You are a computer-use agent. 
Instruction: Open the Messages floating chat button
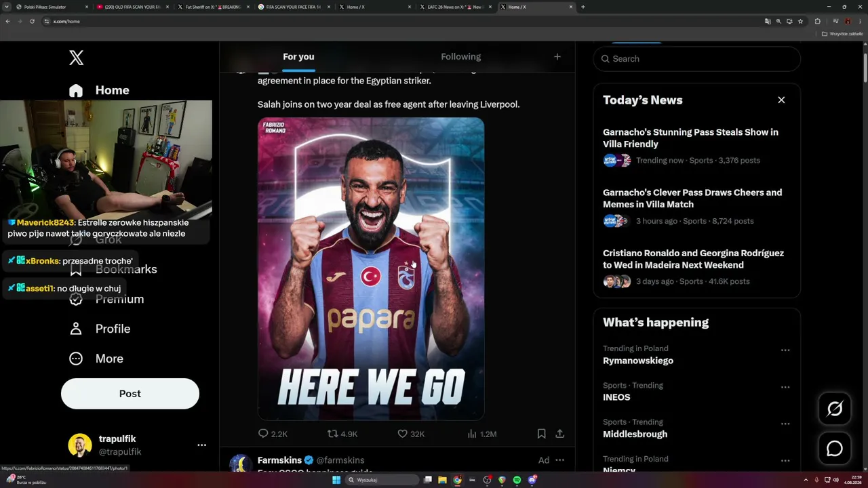pyautogui.click(x=835, y=449)
